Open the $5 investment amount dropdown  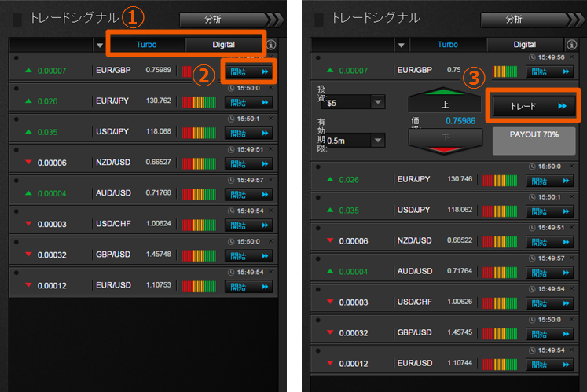[355, 102]
